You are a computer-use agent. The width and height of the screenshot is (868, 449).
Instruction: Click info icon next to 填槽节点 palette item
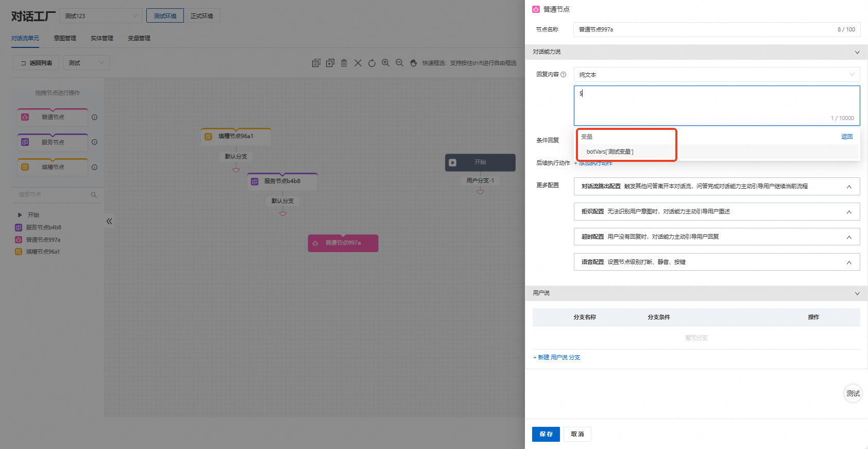click(94, 167)
